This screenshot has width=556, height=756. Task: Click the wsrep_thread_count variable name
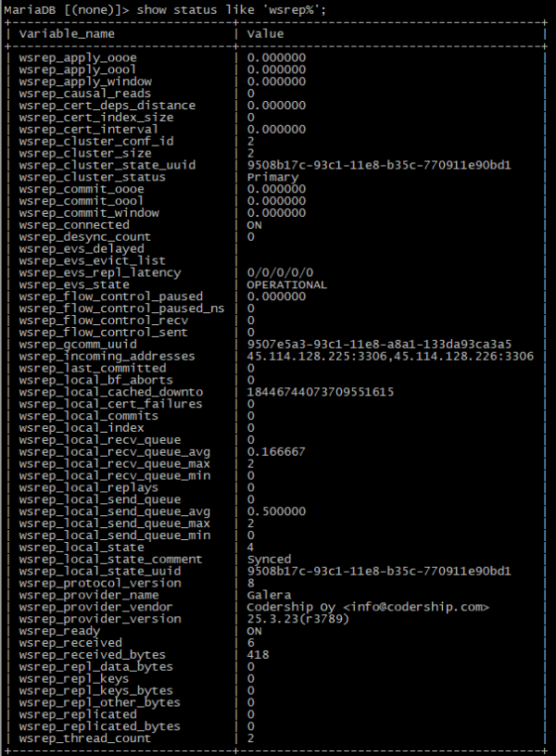(x=84, y=738)
